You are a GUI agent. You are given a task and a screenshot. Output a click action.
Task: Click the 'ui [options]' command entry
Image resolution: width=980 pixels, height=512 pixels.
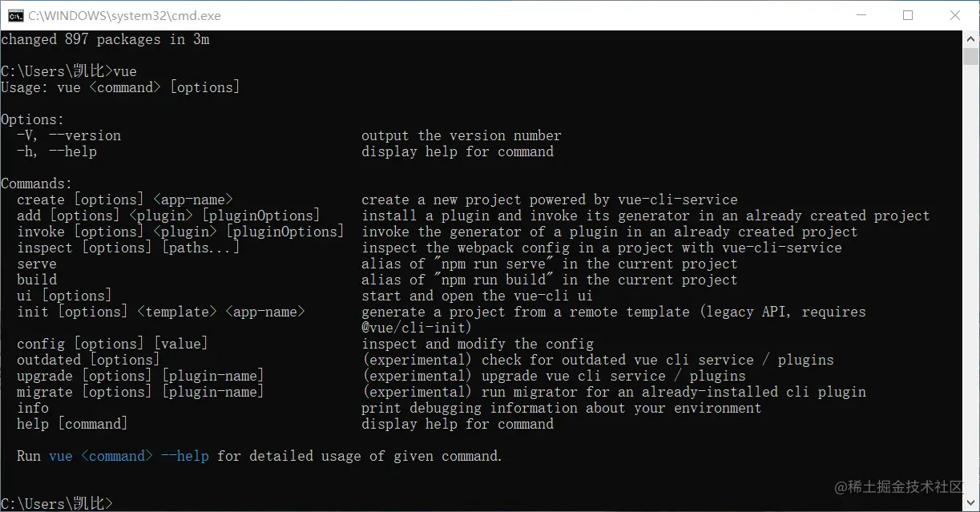pyautogui.click(x=64, y=296)
